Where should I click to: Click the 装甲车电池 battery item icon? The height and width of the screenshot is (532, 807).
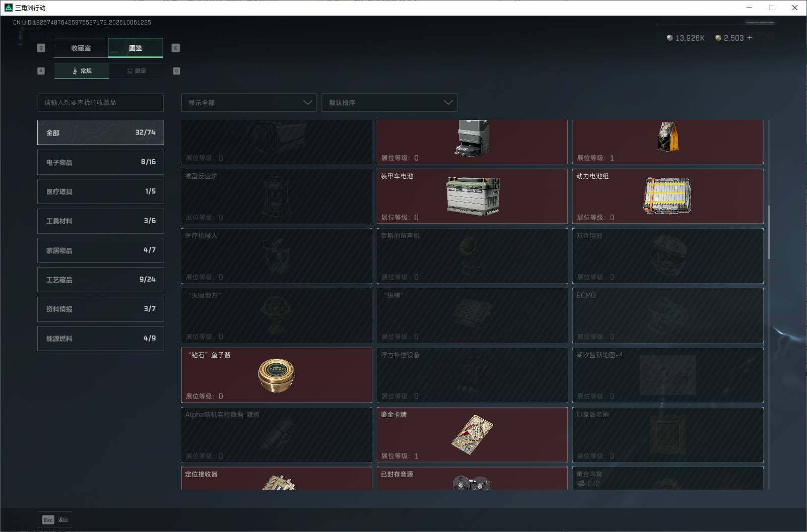pos(473,196)
